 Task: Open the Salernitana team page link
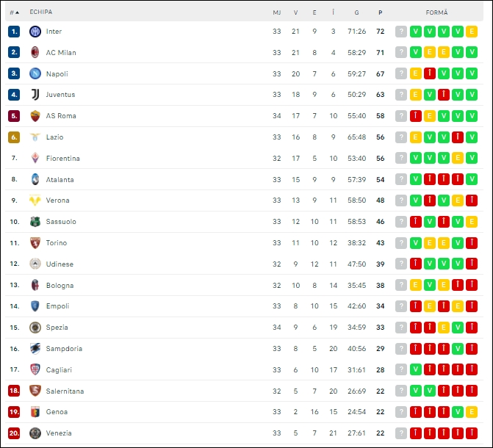point(65,391)
